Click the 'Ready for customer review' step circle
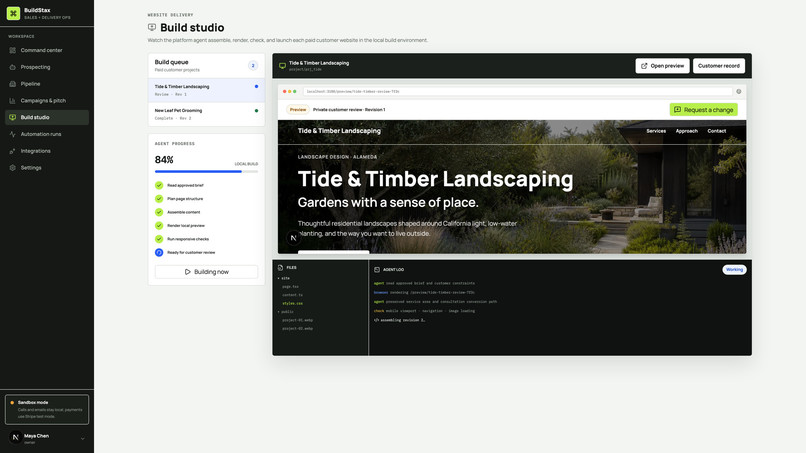Image resolution: width=806 pixels, height=453 pixels. [x=159, y=252]
